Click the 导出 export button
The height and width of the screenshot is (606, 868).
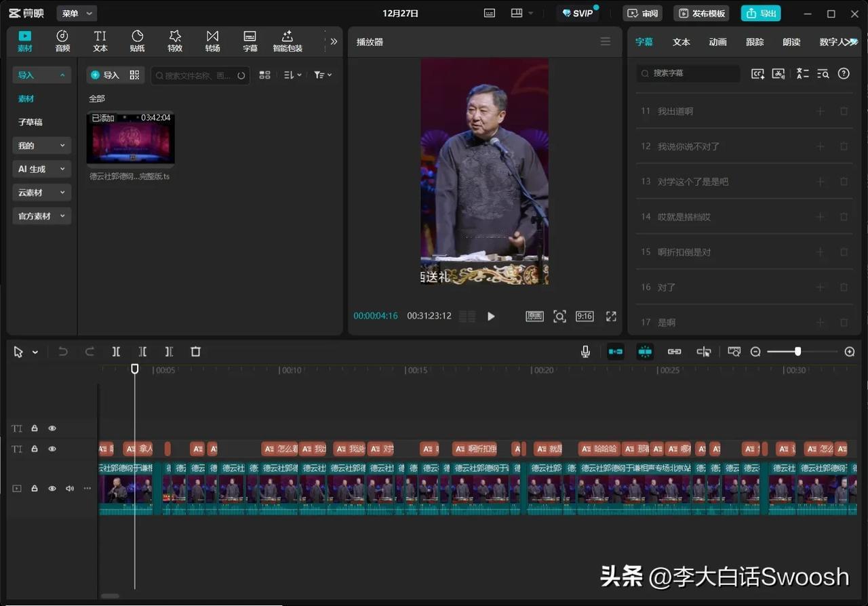pyautogui.click(x=760, y=14)
